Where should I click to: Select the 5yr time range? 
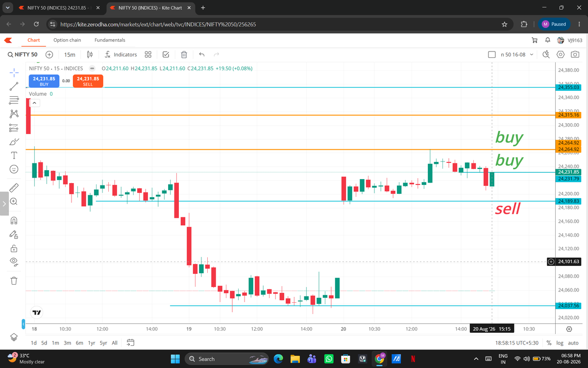(103, 342)
